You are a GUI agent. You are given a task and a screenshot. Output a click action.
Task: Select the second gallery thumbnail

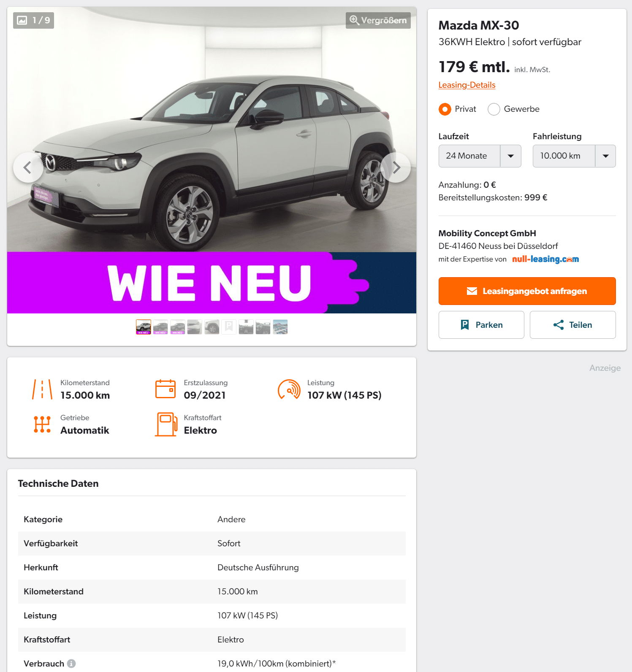[x=160, y=327]
